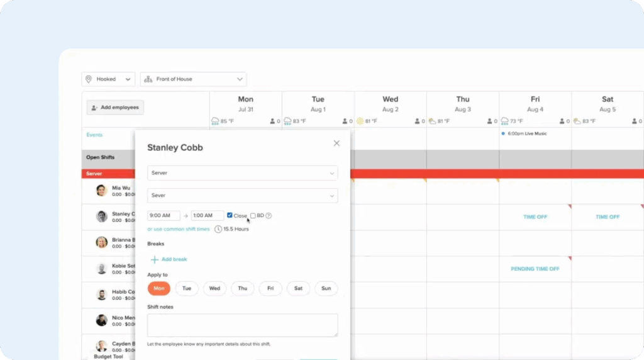Uncheck the Close checkbox
644x360 pixels.
point(230,215)
